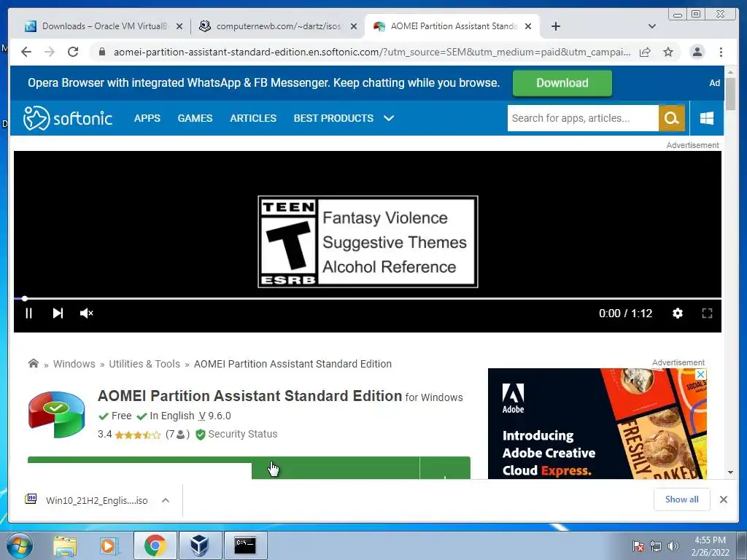Image resolution: width=747 pixels, height=560 pixels.
Task: Click the Action Center flag icon
Action: [x=638, y=546]
